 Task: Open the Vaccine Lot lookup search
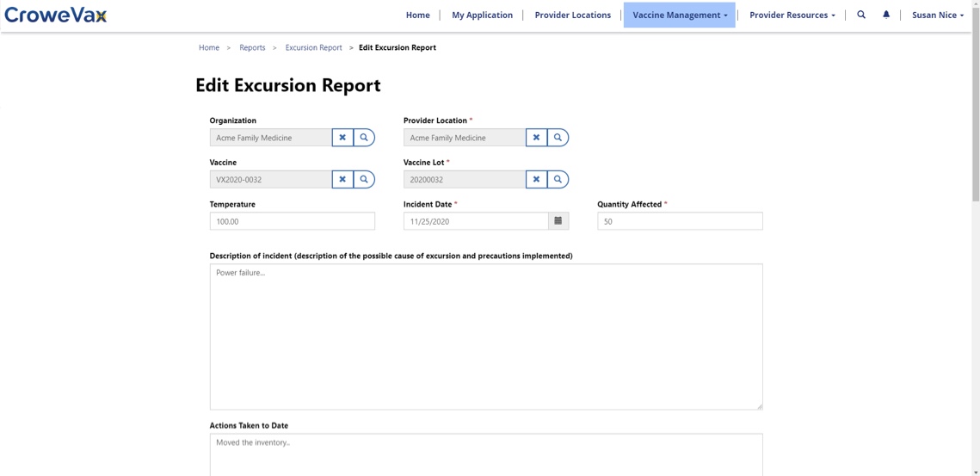click(558, 179)
